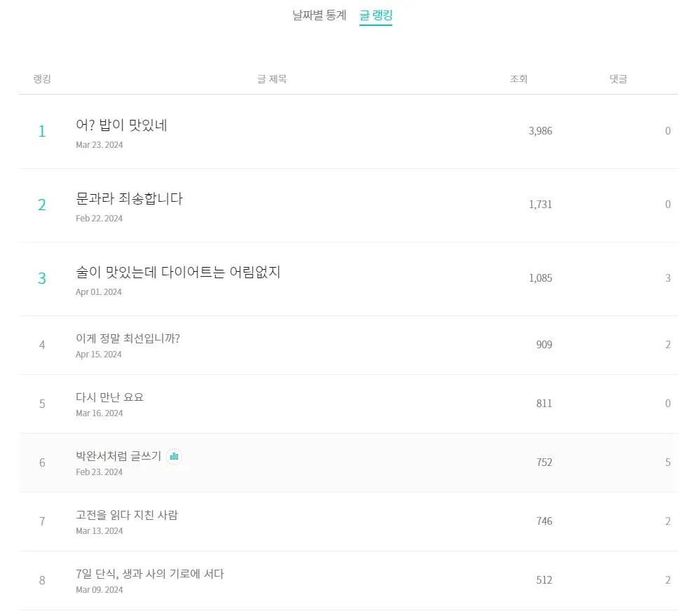
Task: Click the 댓글 column header
Action: [x=618, y=79]
